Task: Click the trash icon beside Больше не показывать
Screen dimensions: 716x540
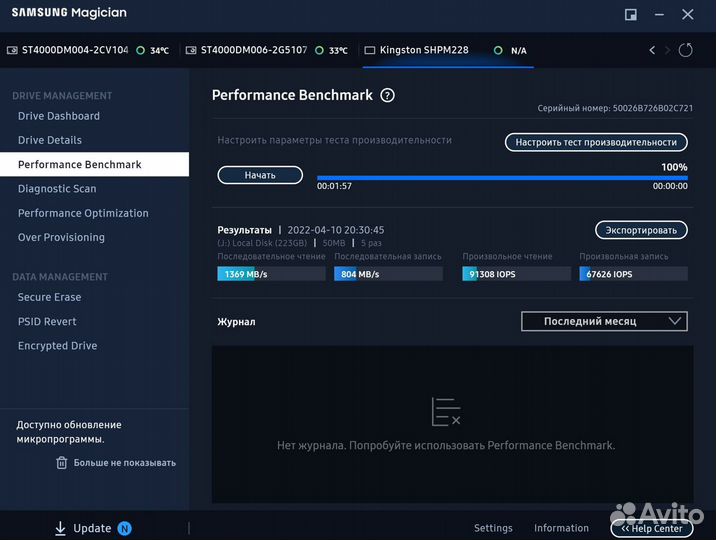Action: tap(62, 463)
